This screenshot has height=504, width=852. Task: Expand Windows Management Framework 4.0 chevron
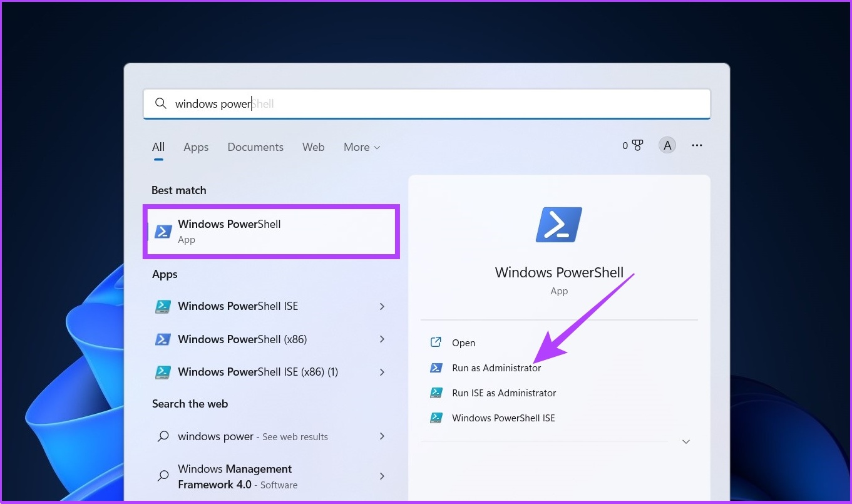pyautogui.click(x=382, y=476)
